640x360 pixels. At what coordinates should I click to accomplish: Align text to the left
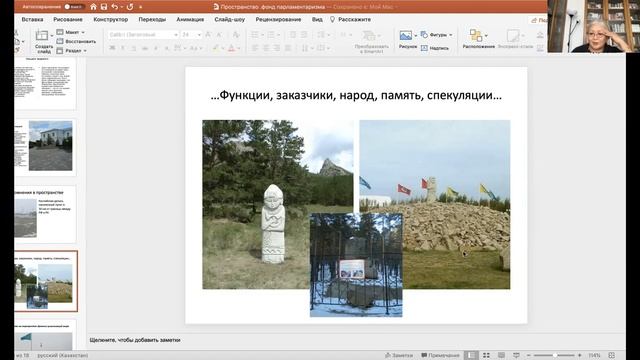point(255,48)
